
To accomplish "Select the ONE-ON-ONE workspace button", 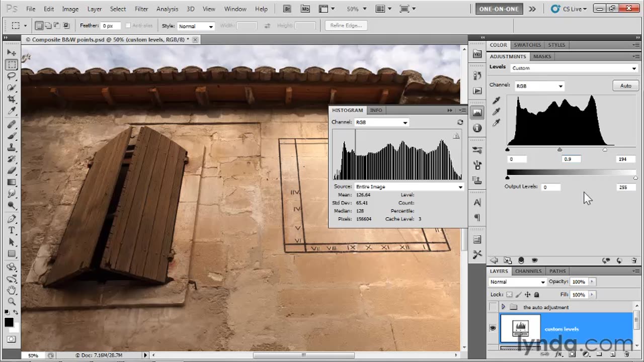I will tap(499, 9).
